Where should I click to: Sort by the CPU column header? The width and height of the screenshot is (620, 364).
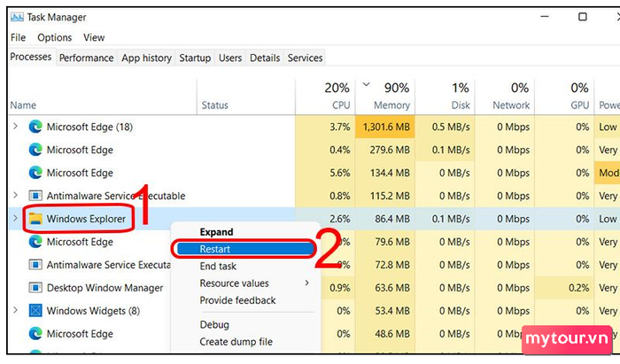pos(341,105)
